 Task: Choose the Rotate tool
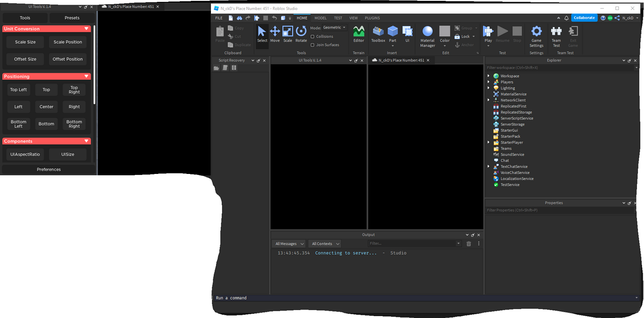(x=301, y=34)
